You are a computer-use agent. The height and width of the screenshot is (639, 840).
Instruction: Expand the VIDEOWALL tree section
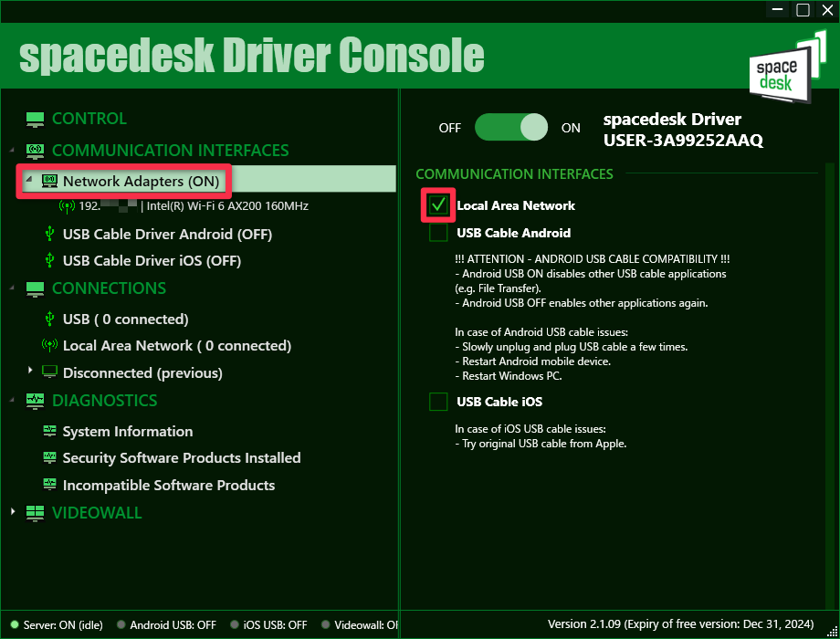point(13,511)
